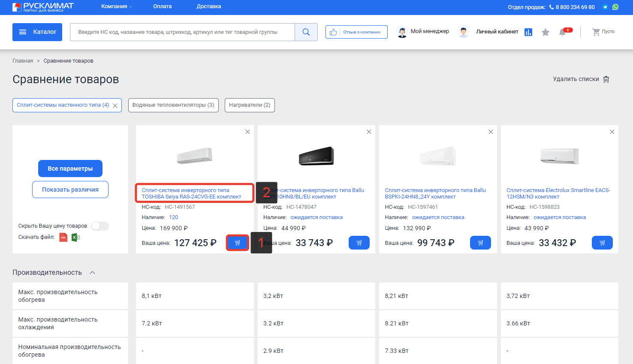Click Удалить списки link
The image size is (633, 364).
(576, 79)
